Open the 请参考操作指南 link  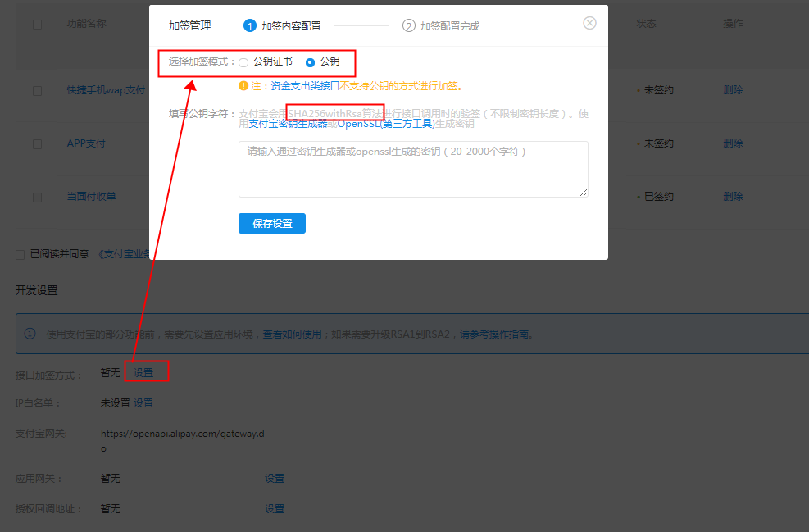pos(493,334)
